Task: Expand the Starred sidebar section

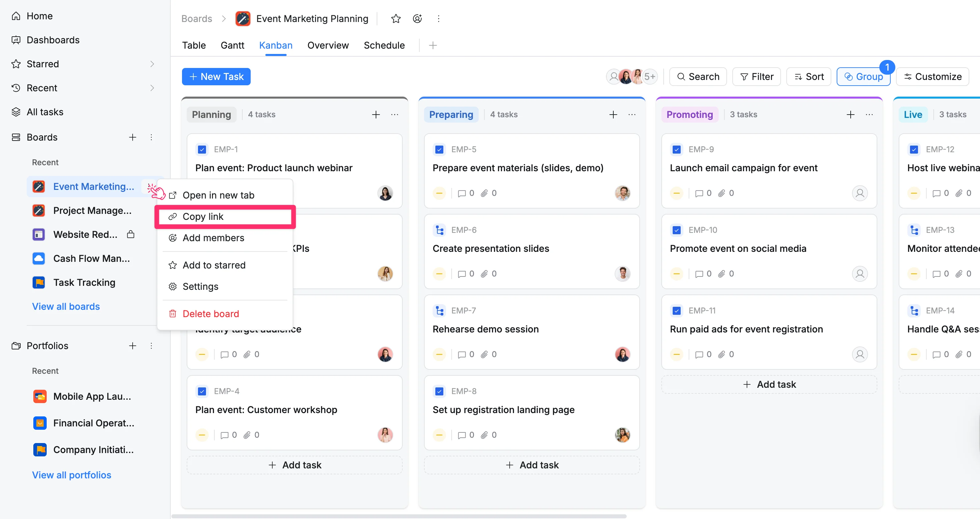Action: click(152, 64)
